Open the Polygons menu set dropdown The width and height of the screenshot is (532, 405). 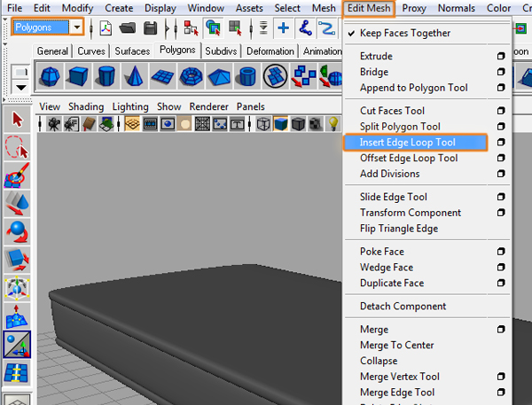tap(77, 27)
